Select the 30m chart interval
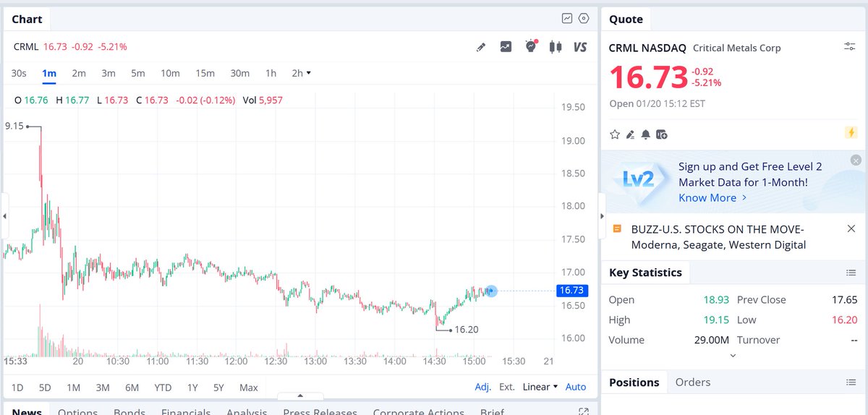This screenshot has width=868, height=415. 240,73
